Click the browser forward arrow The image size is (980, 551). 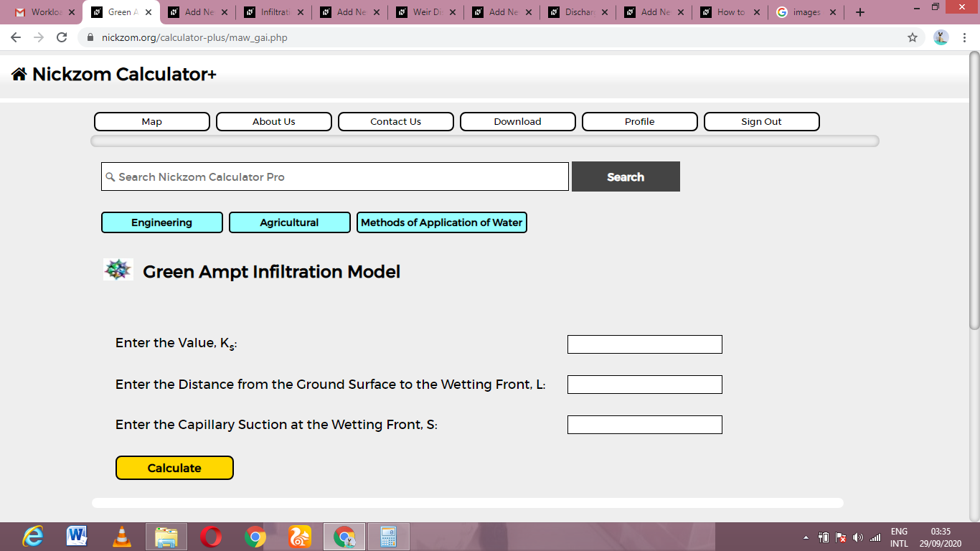(x=39, y=37)
